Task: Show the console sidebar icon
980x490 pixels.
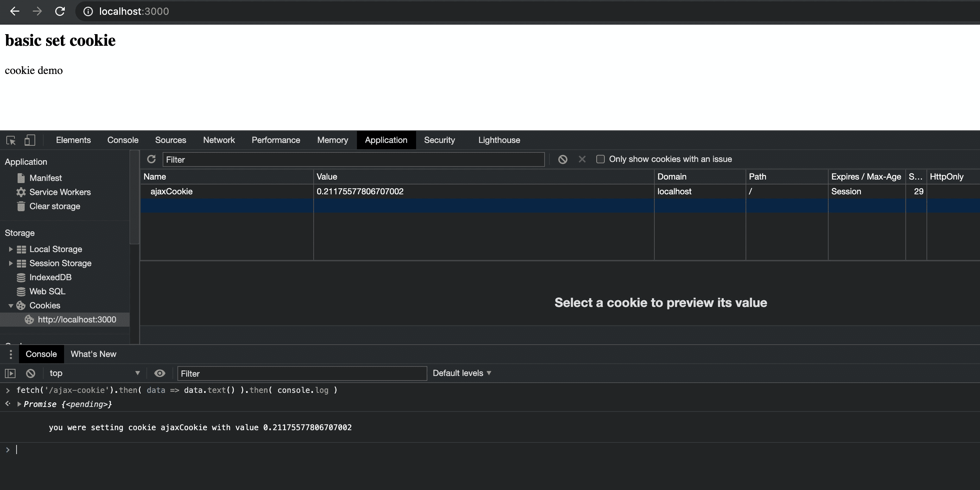Action: pos(10,373)
